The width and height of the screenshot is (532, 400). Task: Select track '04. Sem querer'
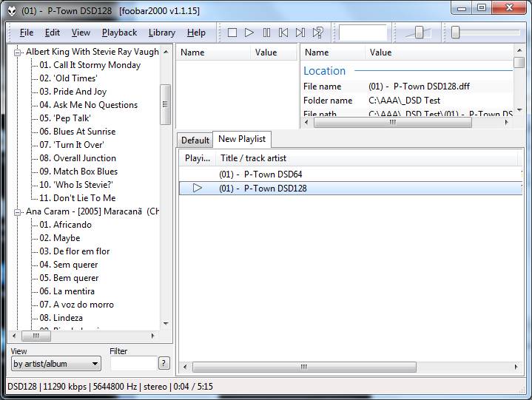pos(69,265)
